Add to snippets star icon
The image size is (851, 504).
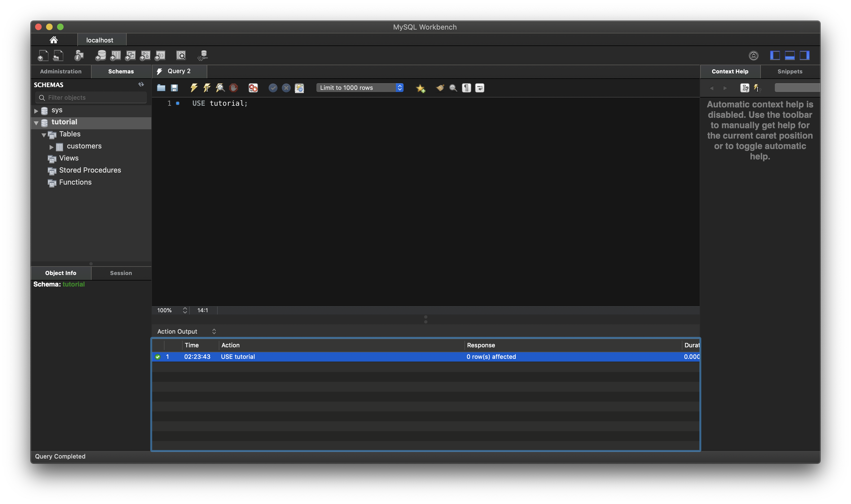(x=420, y=88)
